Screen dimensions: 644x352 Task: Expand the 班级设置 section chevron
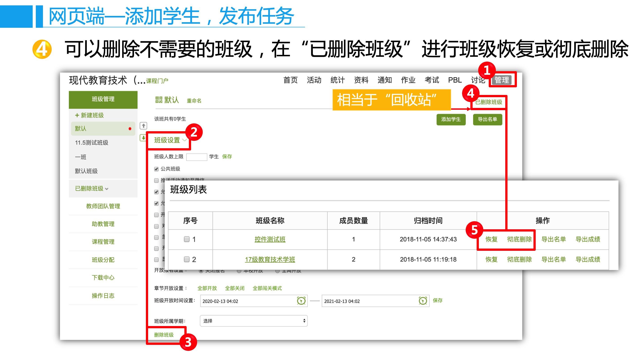point(185,140)
